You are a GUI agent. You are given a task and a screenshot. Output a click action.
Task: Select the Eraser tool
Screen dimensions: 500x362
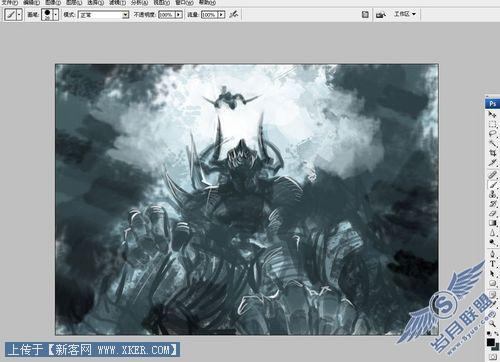coord(492,213)
